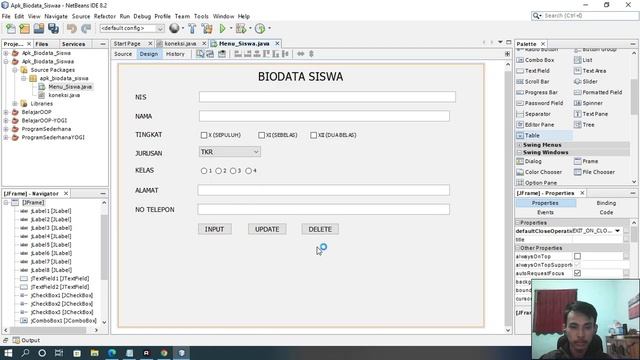Open the Tools menu
Image resolution: width=640 pixels, height=360 pixels.
(201, 16)
